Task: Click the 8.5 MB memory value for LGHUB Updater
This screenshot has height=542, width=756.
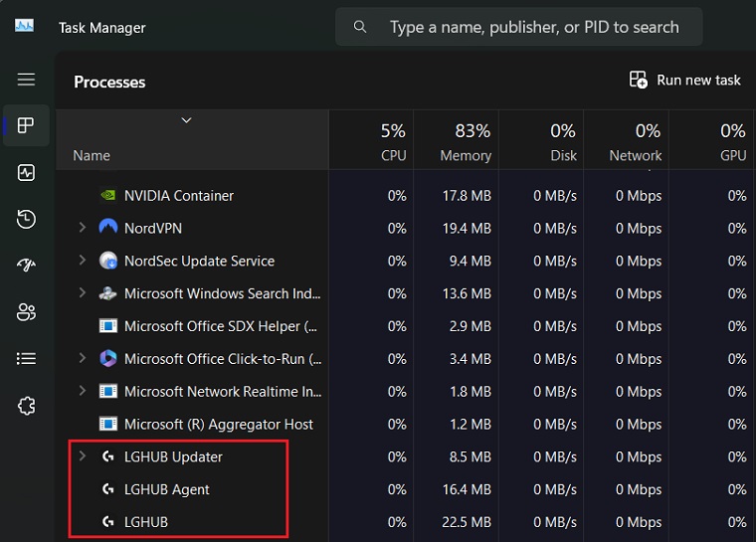Action: pos(470,456)
